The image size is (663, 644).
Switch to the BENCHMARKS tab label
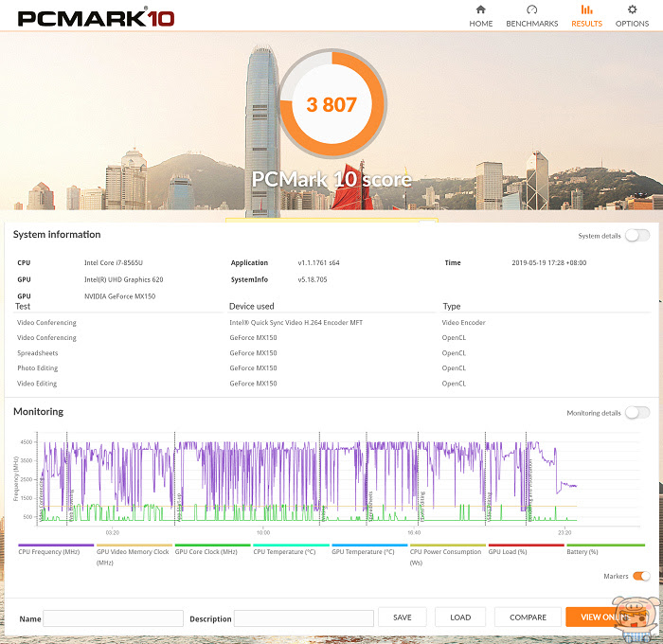(532, 24)
